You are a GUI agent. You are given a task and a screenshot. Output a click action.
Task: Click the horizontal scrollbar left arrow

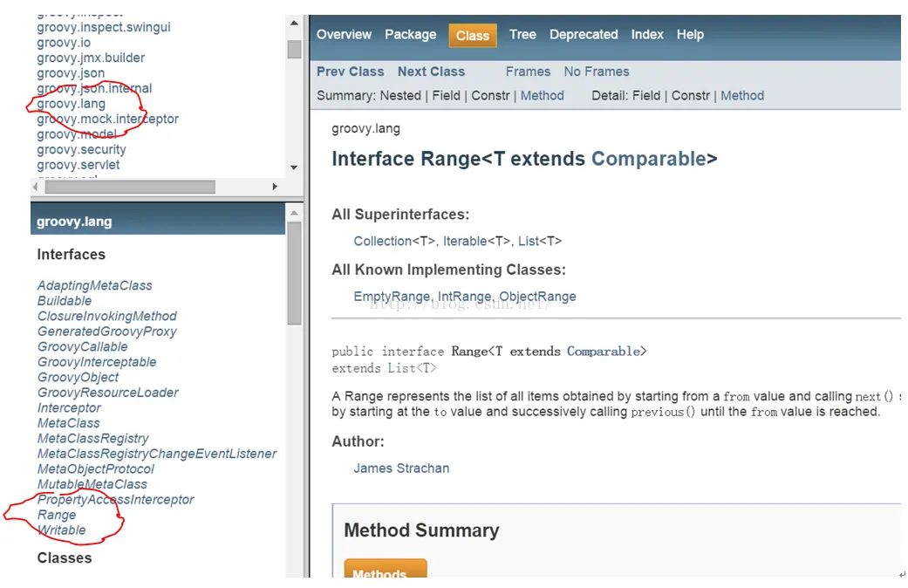[x=36, y=187]
